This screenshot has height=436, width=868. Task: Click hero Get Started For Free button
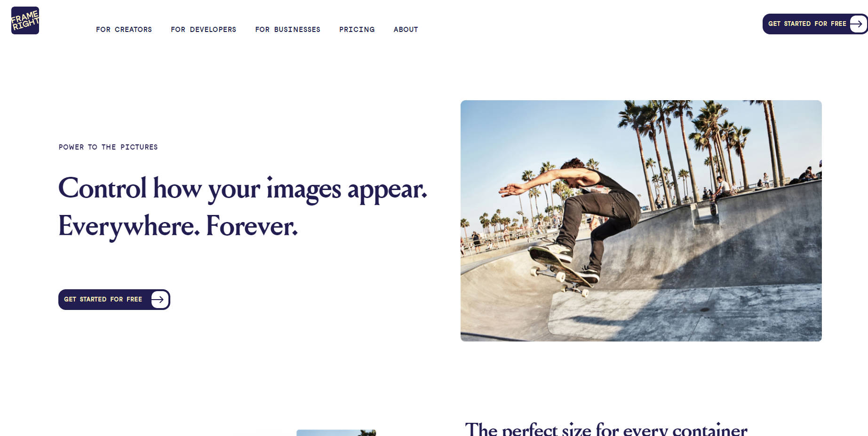pyautogui.click(x=114, y=300)
